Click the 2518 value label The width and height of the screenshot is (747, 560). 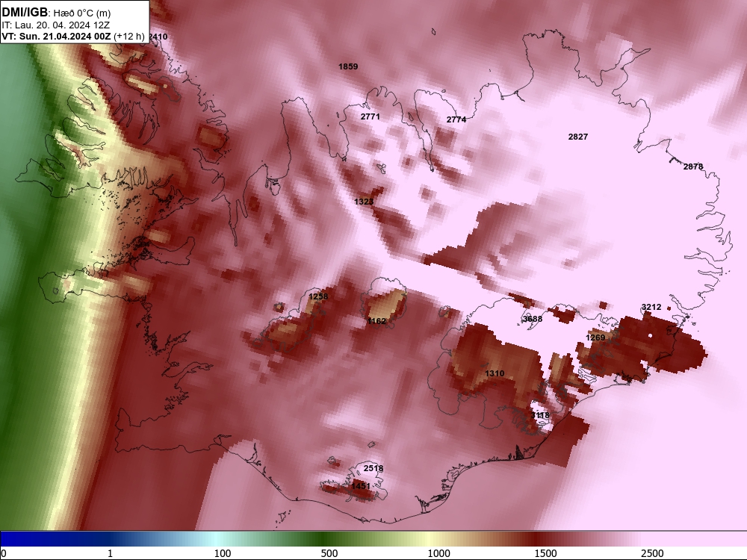tap(373, 469)
